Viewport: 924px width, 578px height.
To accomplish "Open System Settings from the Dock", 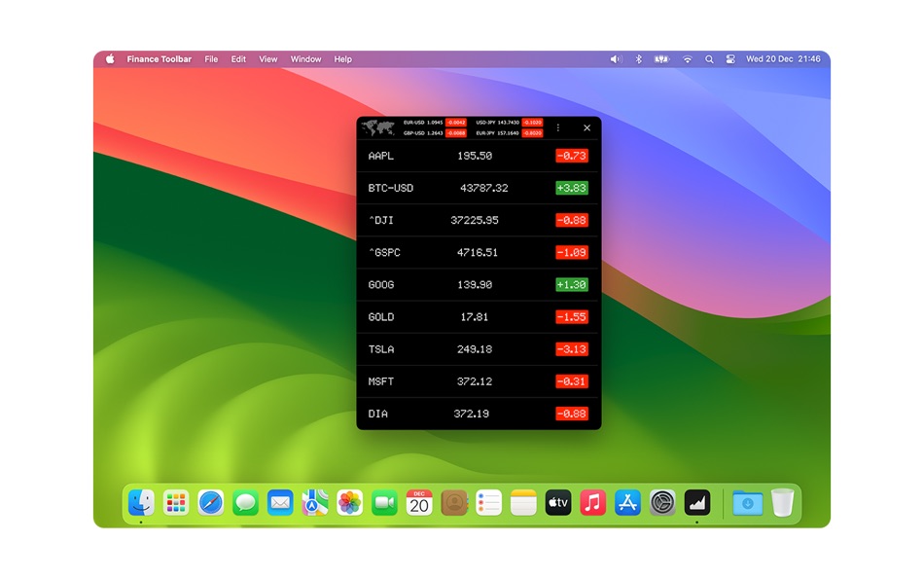I will pos(662,503).
